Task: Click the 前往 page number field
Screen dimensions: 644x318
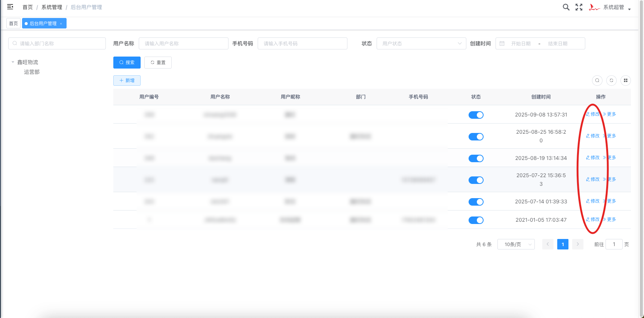Action: pos(614,244)
